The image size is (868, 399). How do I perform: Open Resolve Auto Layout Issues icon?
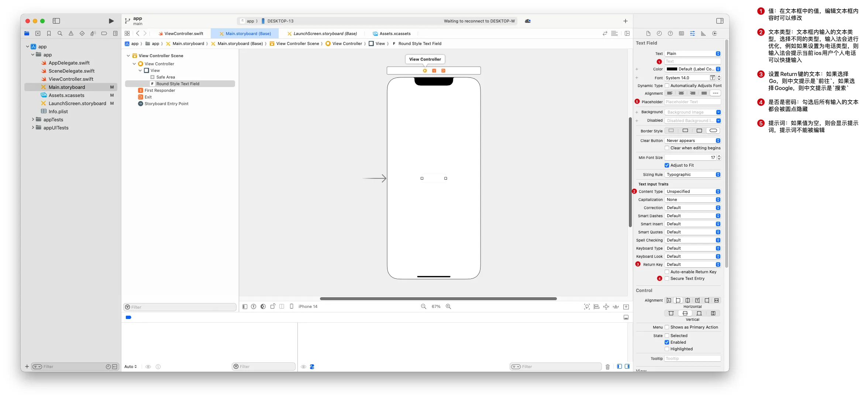click(x=616, y=306)
